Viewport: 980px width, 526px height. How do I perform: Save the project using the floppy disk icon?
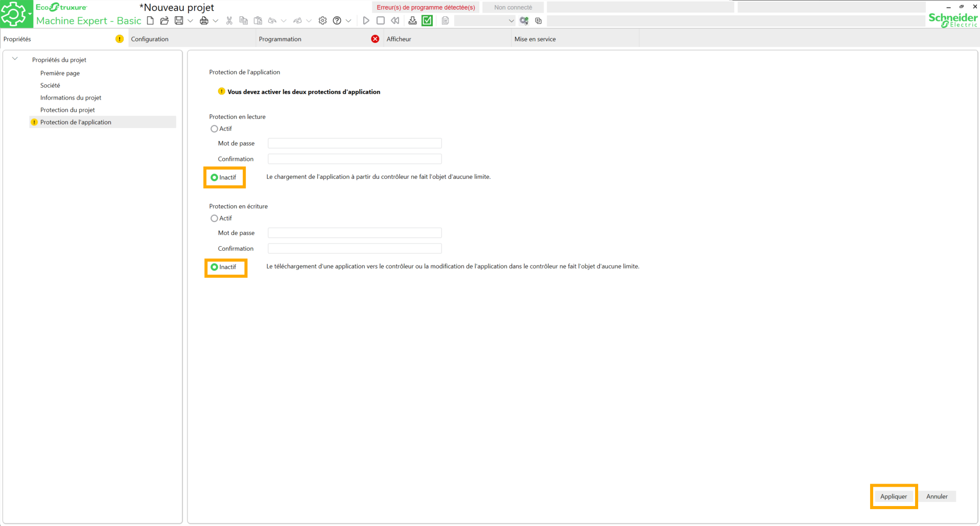coord(179,21)
